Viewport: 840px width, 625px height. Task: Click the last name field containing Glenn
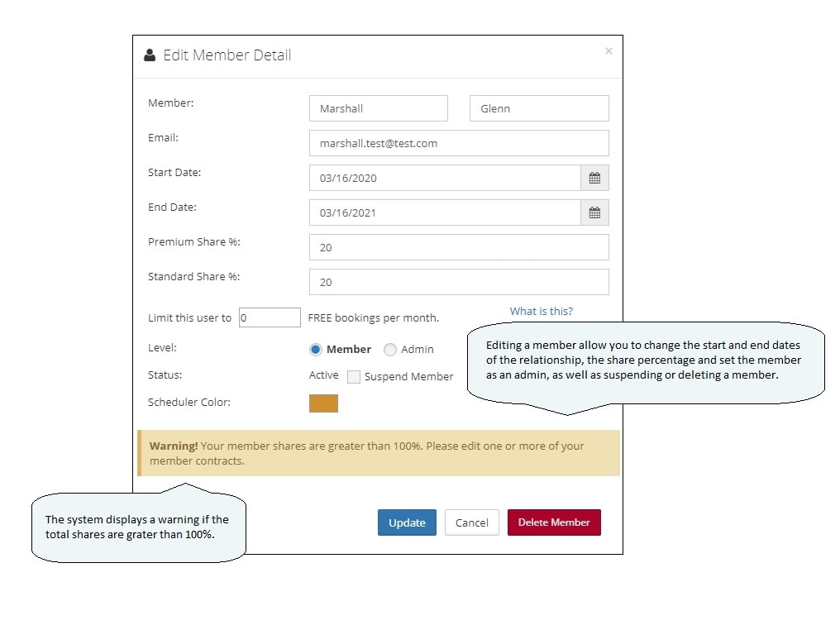coord(538,108)
